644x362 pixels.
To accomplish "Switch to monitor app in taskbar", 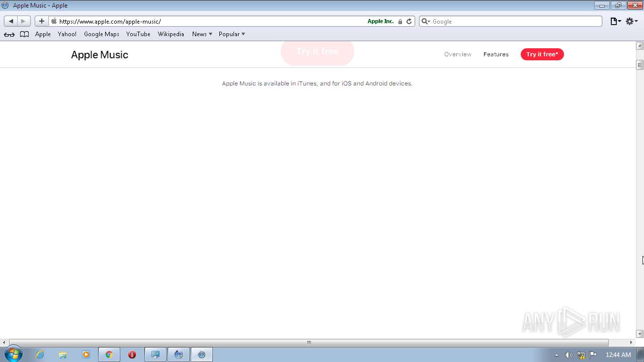I will click(155, 354).
